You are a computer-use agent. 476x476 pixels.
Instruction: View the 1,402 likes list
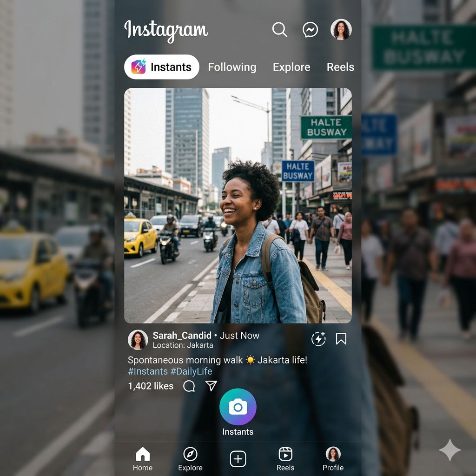click(151, 386)
